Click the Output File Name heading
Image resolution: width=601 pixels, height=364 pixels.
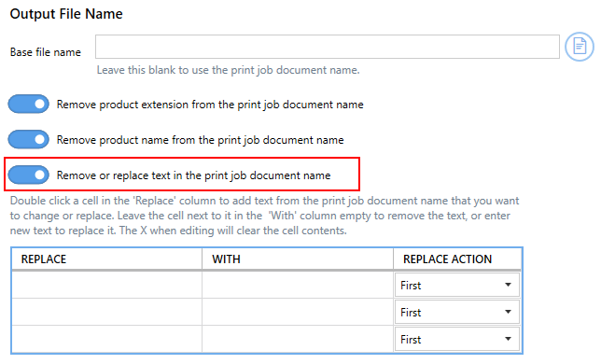tap(66, 14)
